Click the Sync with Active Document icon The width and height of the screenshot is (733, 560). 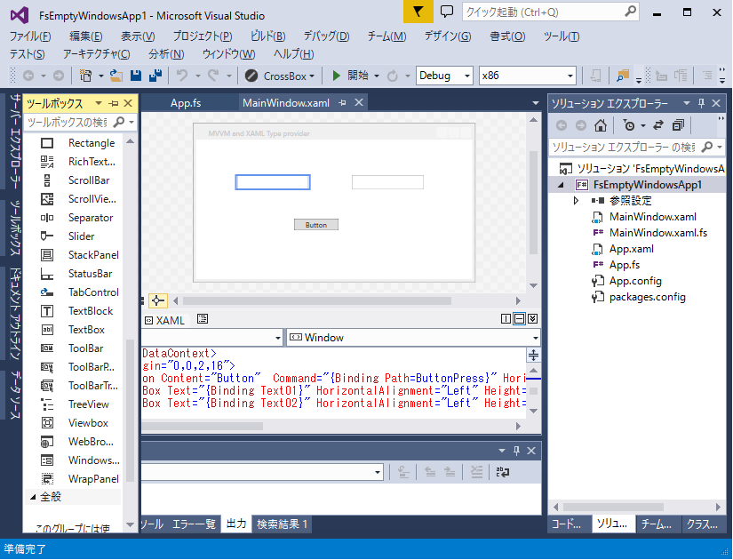(x=658, y=125)
